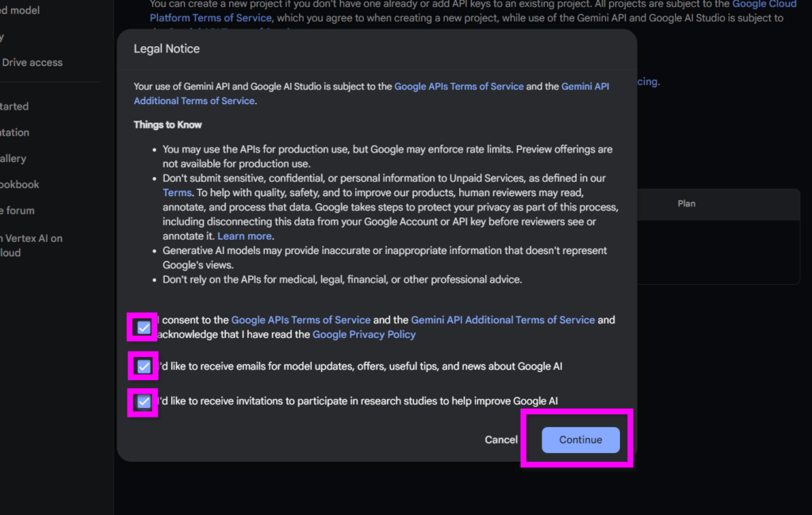Click Google APIs Terms of Service beside the consent checkbox
The width and height of the screenshot is (812, 515).
point(301,321)
